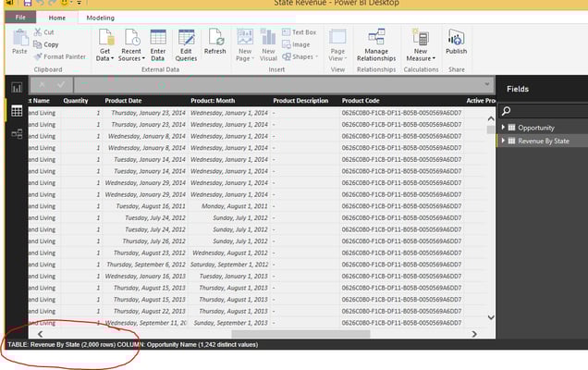
Task: Switch to the Home ribbon tab
Action: (x=57, y=18)
